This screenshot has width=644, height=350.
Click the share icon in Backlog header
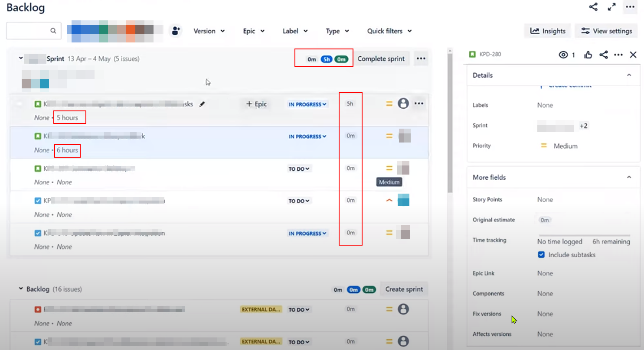click(593, 7)
